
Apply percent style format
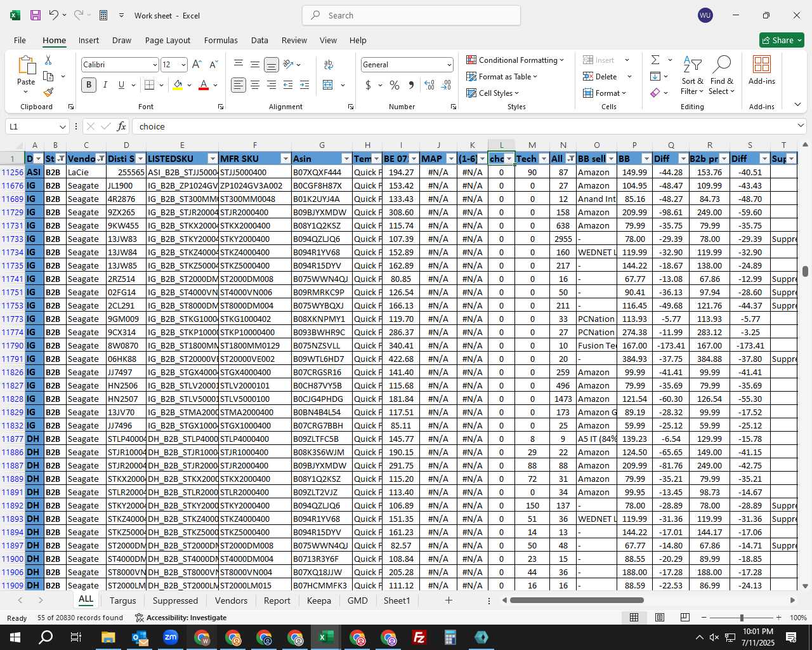(x=395, y=85)
